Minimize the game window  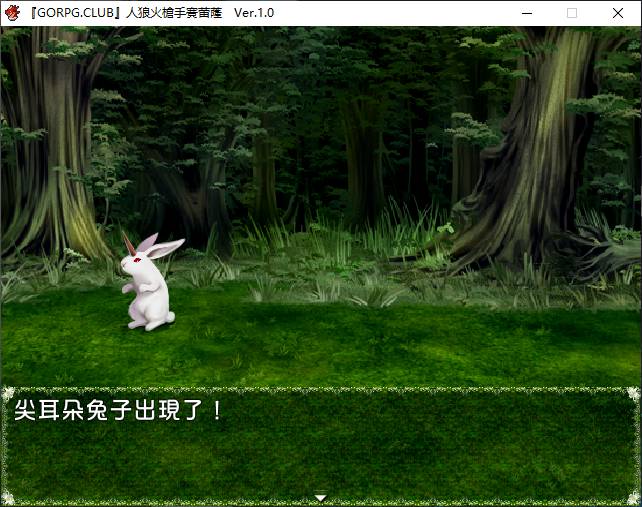[526, 12]
